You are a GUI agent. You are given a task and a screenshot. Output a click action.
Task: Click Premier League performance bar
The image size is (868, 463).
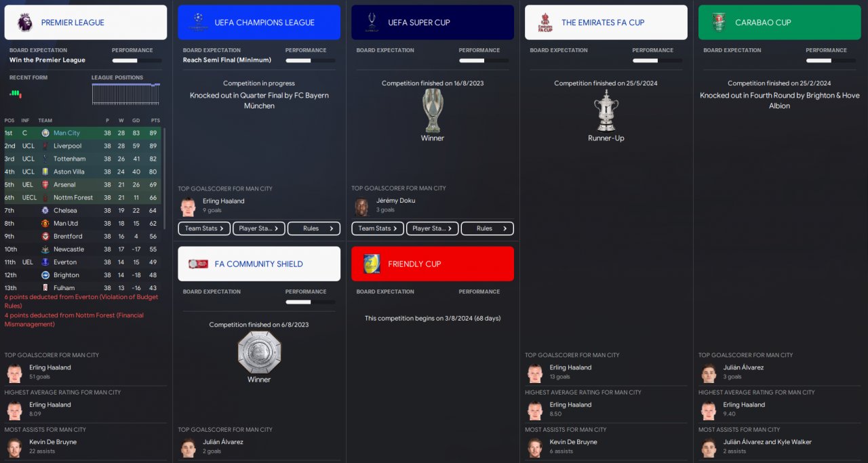[x=137, y=60]
